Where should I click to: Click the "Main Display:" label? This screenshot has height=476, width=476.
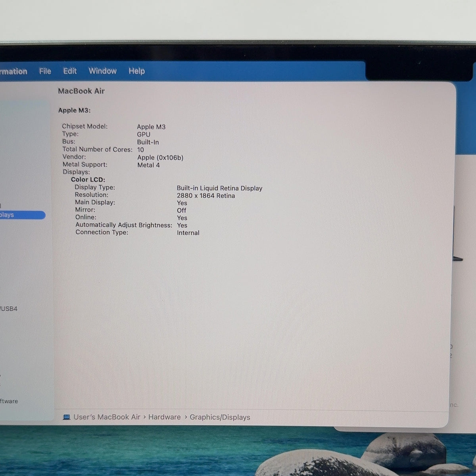point(95,202)
